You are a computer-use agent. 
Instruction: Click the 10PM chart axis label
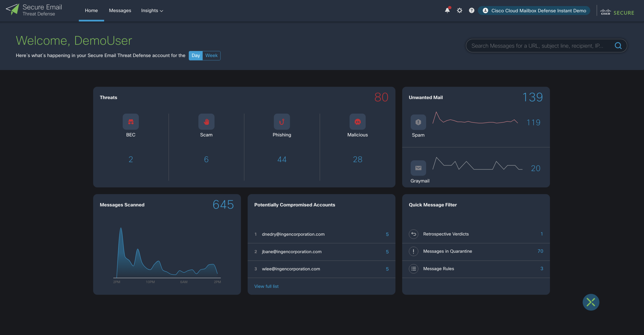coord(150,282)
